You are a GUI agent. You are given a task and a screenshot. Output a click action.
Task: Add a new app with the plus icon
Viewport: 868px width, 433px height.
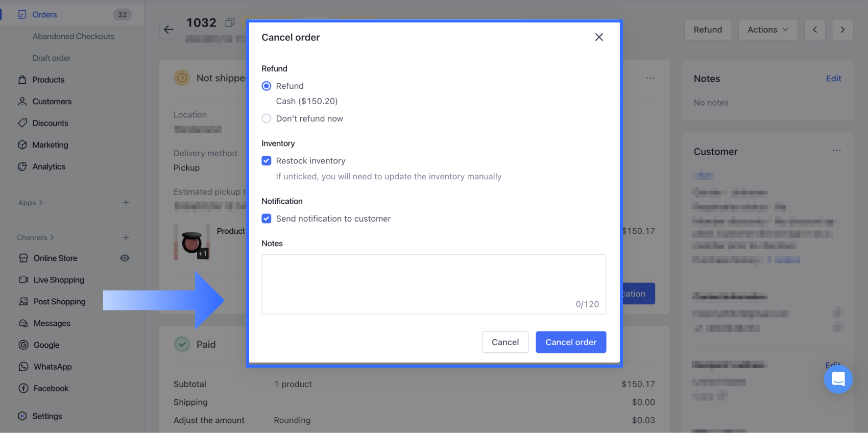coord(126,203)
